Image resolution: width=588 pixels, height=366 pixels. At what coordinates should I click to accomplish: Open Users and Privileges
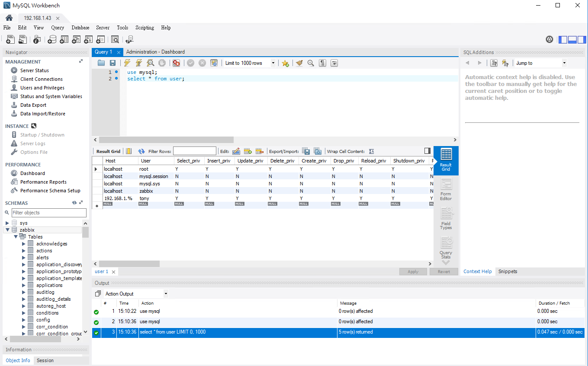click(x=42, y=88)
